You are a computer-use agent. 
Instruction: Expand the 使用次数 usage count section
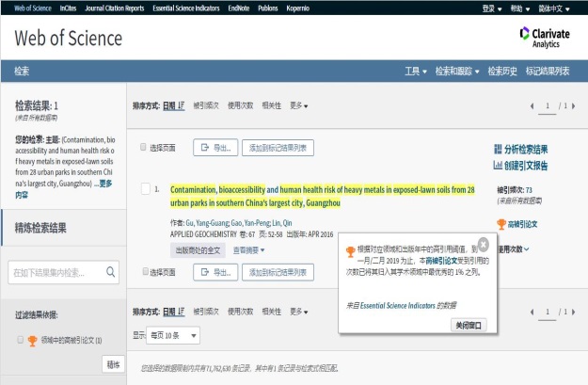click(514, 249)
